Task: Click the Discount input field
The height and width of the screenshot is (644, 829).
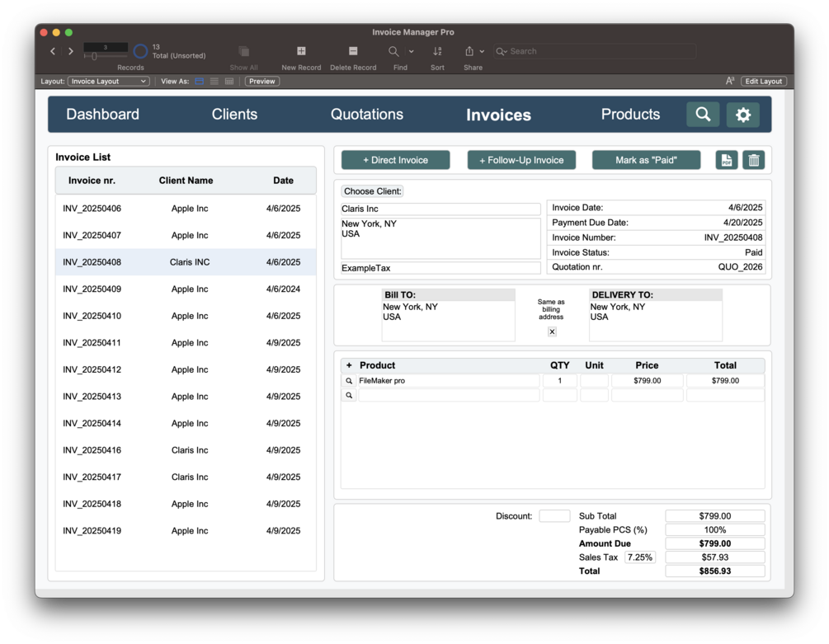Action: pyautogui.click(x=554, y=516)
